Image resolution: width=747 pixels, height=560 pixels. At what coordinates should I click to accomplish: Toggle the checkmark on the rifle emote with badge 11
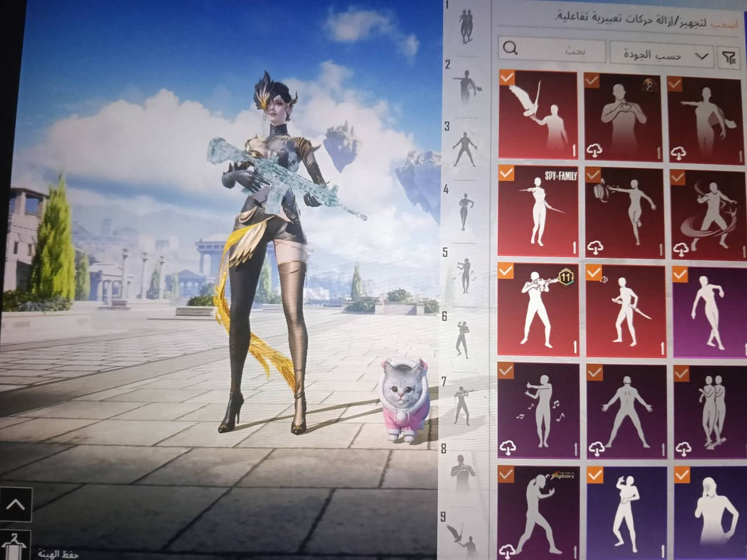[506, 271]
